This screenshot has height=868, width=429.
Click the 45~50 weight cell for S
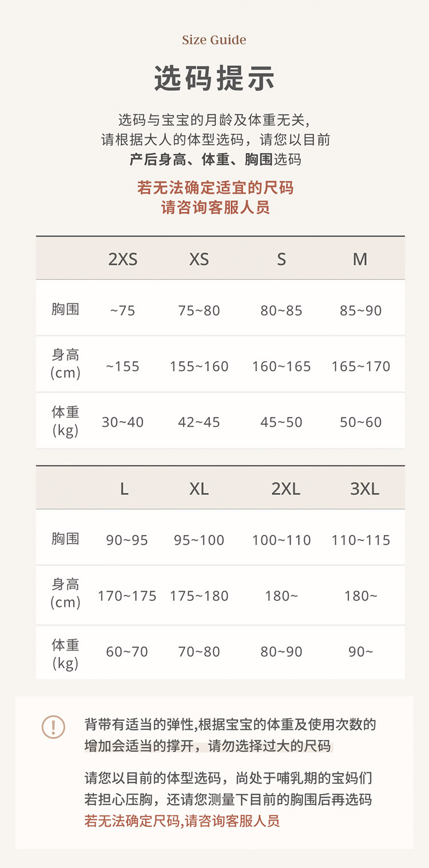[x=281, y=422]
